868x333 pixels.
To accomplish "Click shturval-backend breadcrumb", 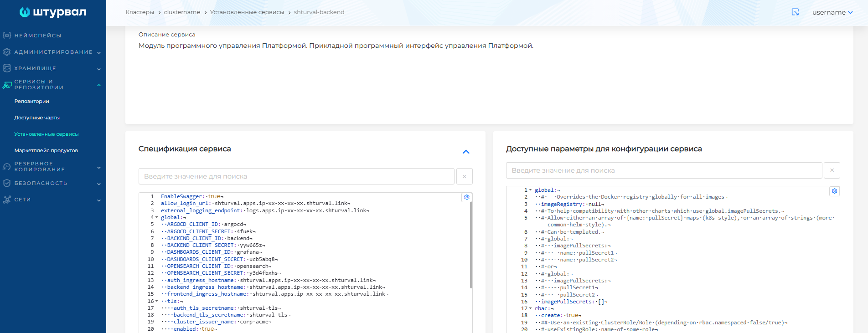I will [x=319, y=12].
